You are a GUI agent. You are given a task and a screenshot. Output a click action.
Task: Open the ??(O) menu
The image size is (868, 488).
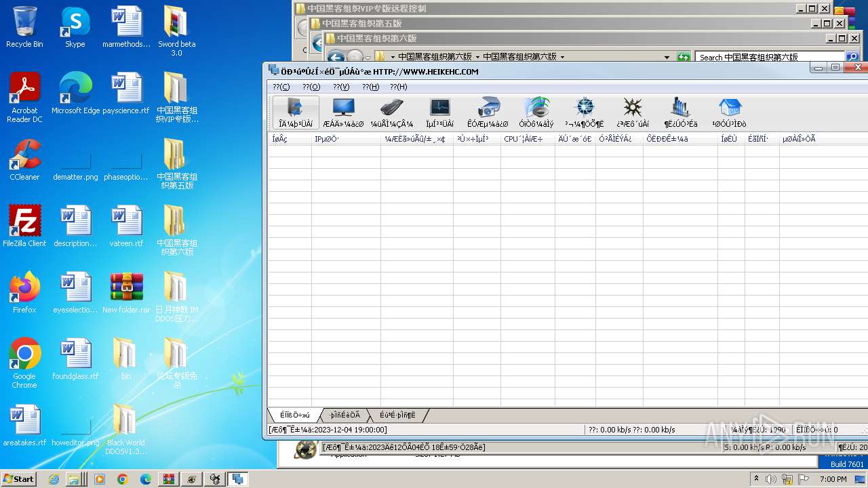[311, 87]
